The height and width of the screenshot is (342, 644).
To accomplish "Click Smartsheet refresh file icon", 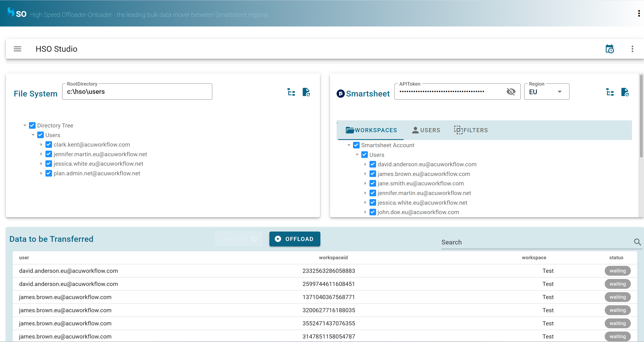I will point(625,92).
